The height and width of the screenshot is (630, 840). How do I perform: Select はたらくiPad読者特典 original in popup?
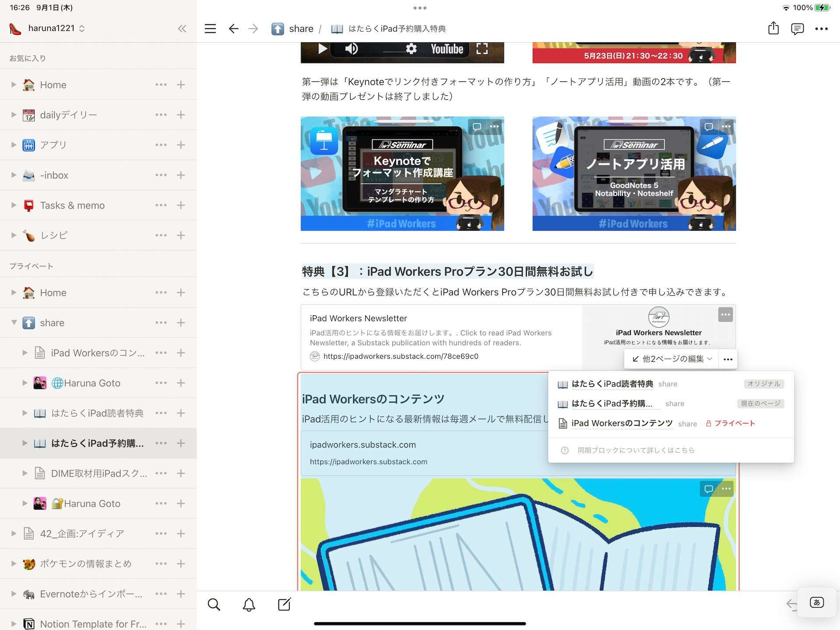[x=612, y=384]
